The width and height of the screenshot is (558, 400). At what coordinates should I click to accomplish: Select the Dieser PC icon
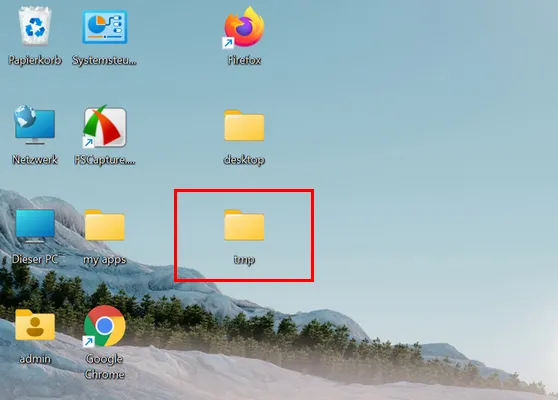35,226
